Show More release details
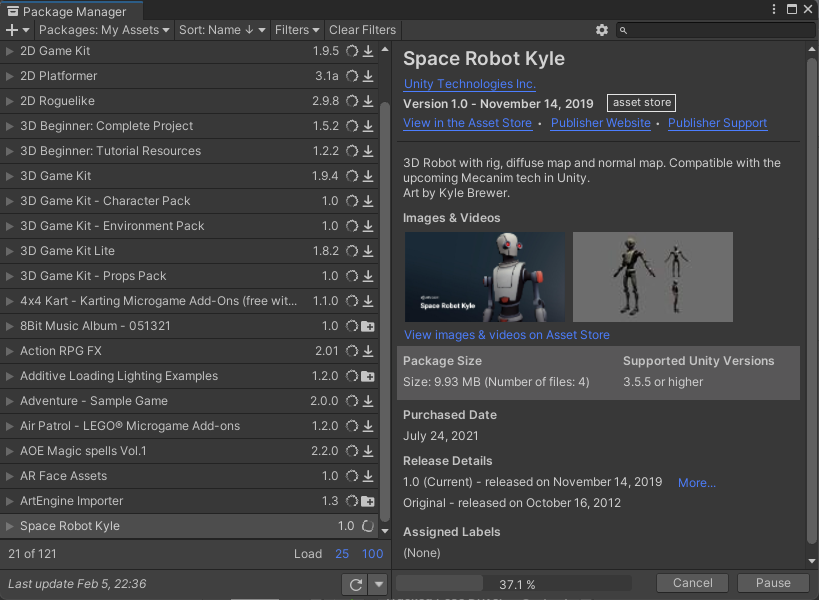 click(x=697, y=483)
